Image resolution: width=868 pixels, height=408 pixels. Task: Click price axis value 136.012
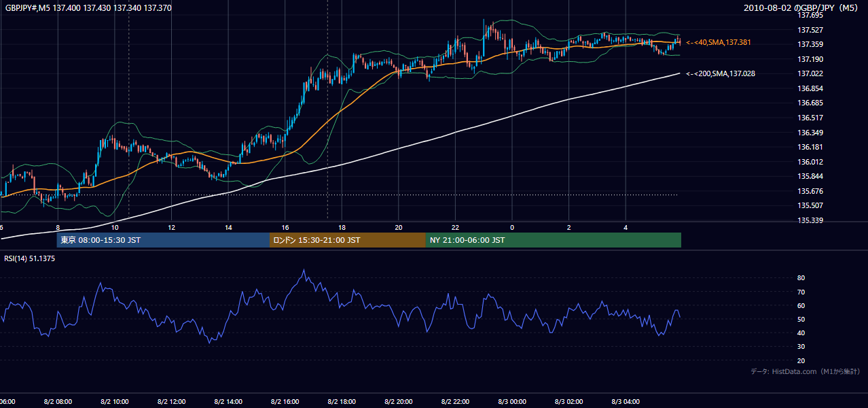tap(810, 162)
